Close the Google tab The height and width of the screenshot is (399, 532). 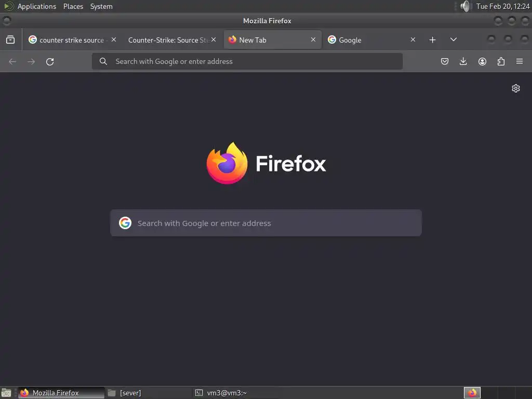[x=413, y=39]
